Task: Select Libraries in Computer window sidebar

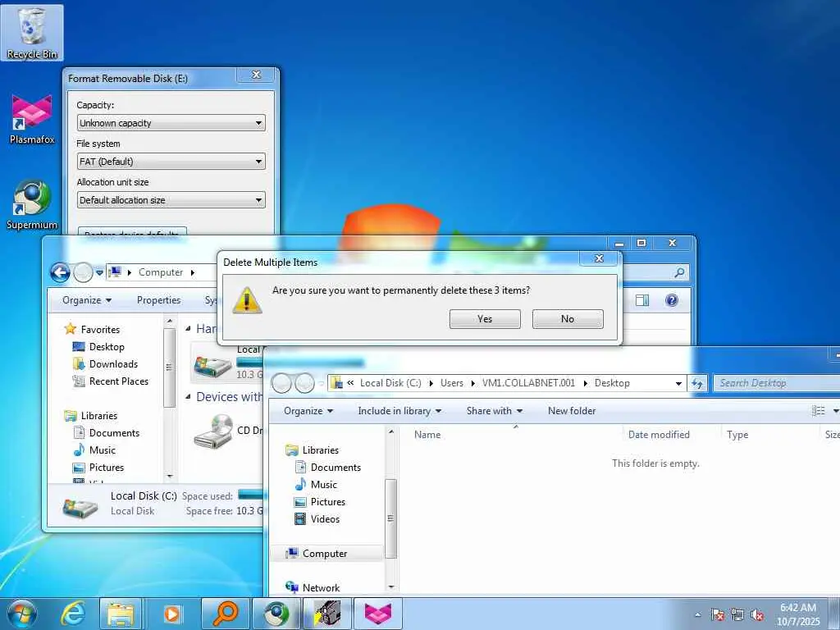Action: (98, 415)
